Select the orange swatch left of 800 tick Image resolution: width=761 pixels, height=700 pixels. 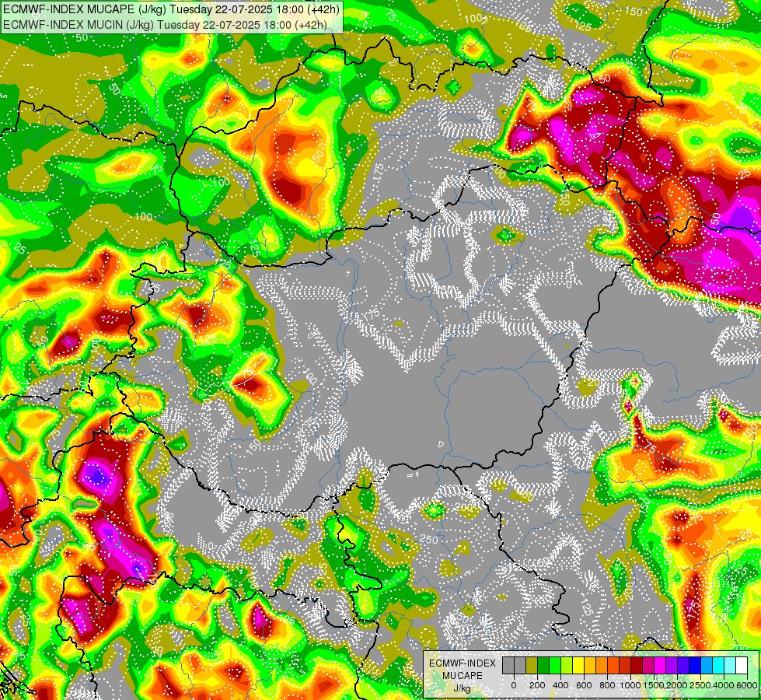[x=602, y=666]
